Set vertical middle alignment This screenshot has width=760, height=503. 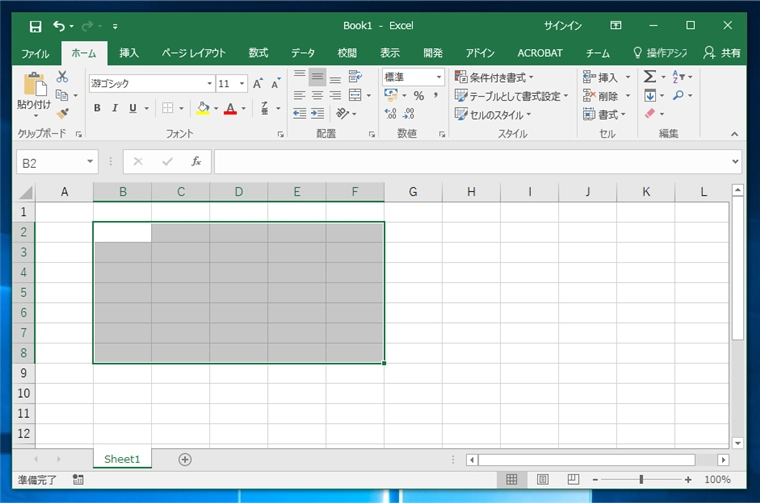317,76
